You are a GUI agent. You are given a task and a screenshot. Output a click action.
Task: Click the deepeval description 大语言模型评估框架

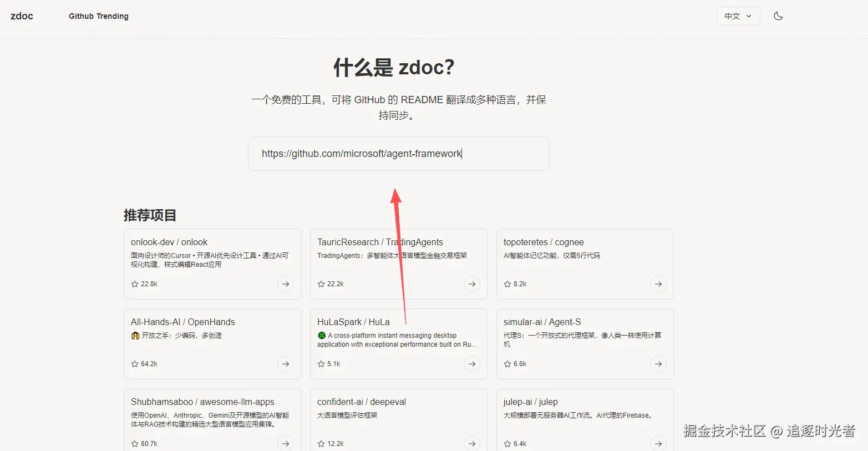(347, 415)
